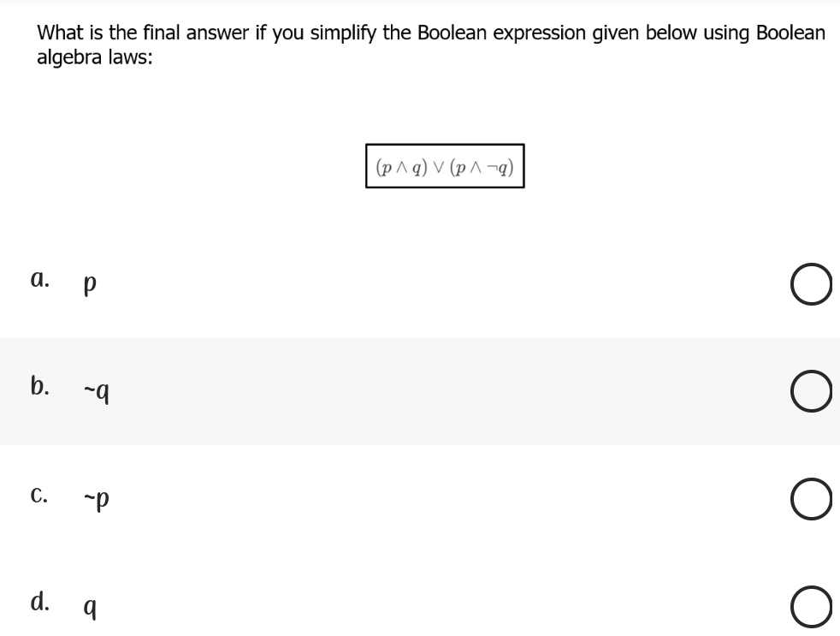This screenshot has height=636, width=840.
Task: Click the option label b
Action: point(38,387)
